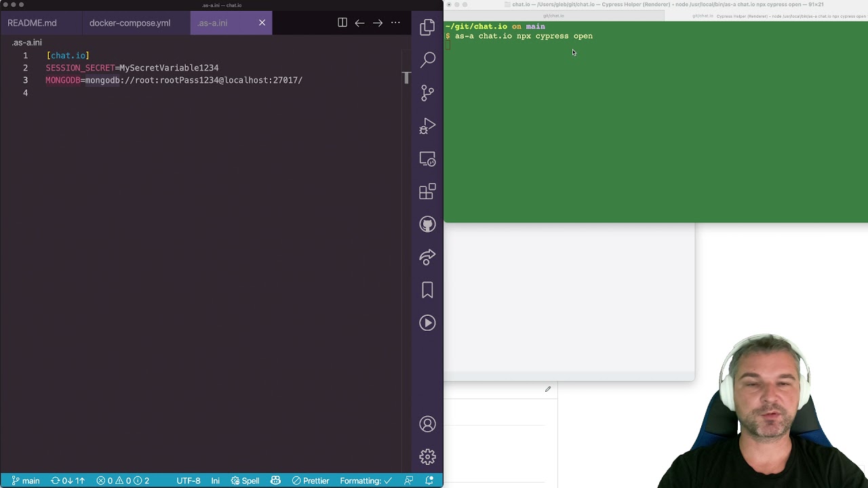The width and height of the screenshot is (868, 488).
Task: Toggle the Spell checker status item
Action: coord(245,481)
